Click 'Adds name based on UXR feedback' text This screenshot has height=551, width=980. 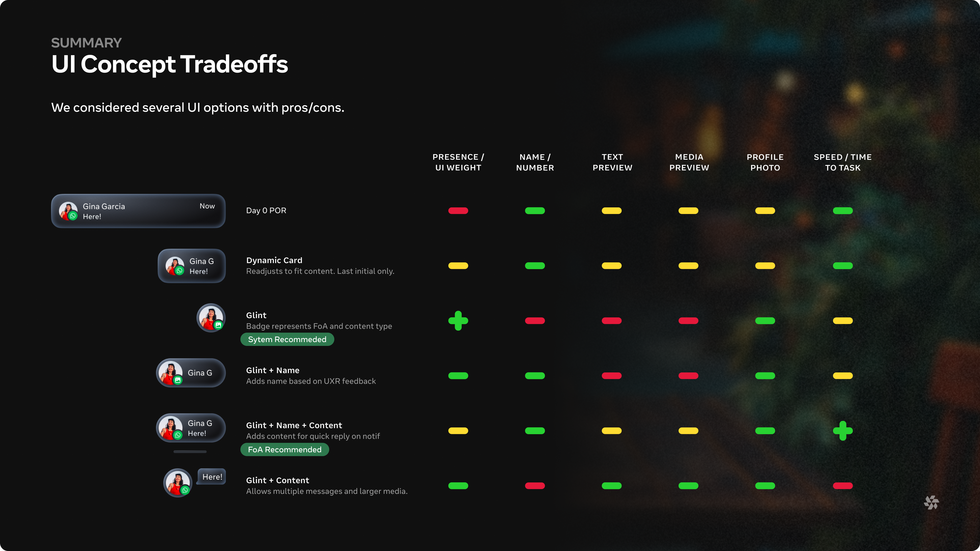click(311, 381)
